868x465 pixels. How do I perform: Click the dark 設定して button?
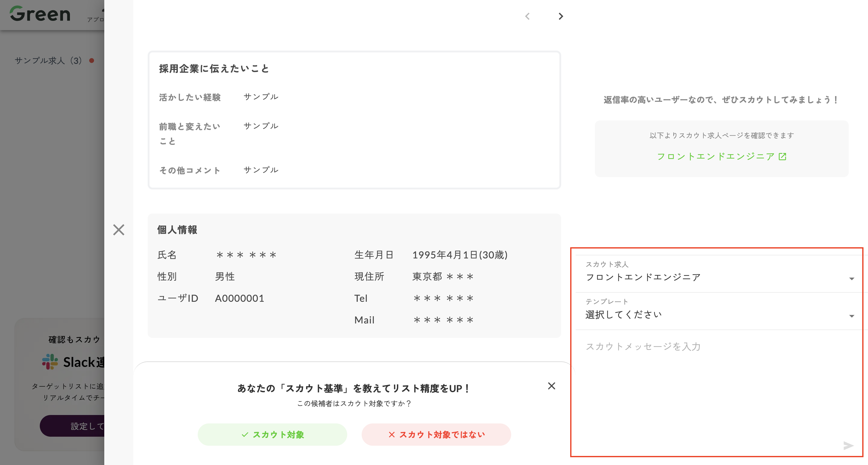72,426
